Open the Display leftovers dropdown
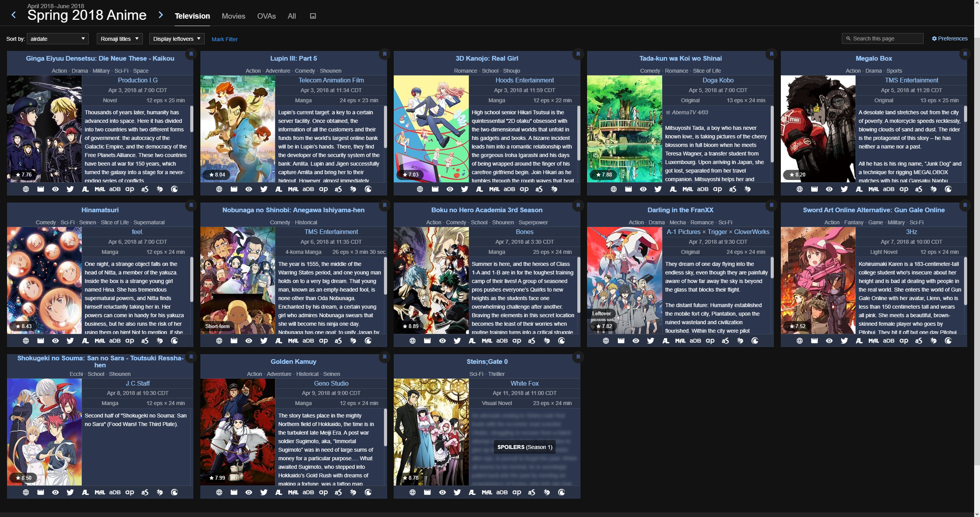This screenshot has height=517, width=980. [x=177, y=39]
